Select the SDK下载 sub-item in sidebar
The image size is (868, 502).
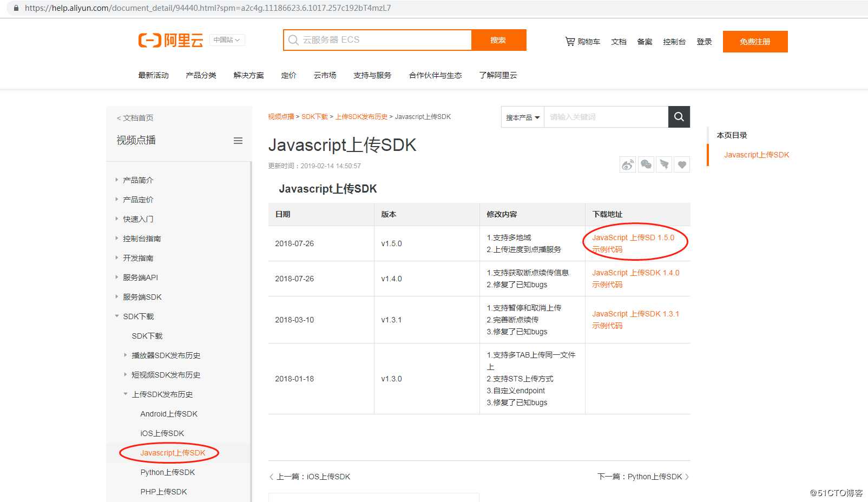tap(147, 336)
